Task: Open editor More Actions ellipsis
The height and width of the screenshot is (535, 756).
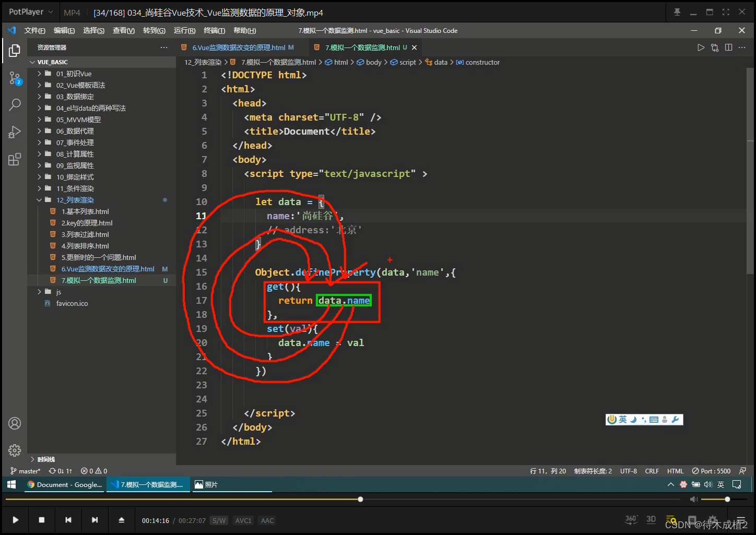Action: coord(742,47)
